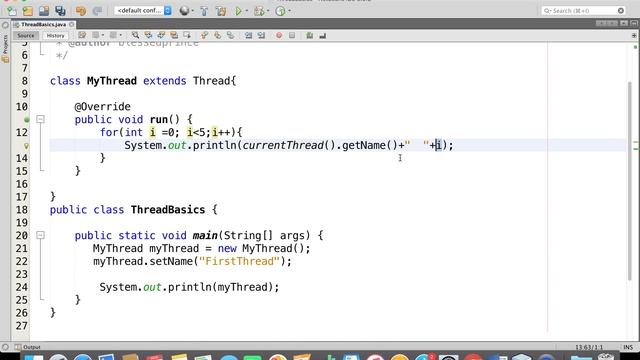Maximize the editor window button
This screenshot has height=360, width=640.
coord(634,23)
